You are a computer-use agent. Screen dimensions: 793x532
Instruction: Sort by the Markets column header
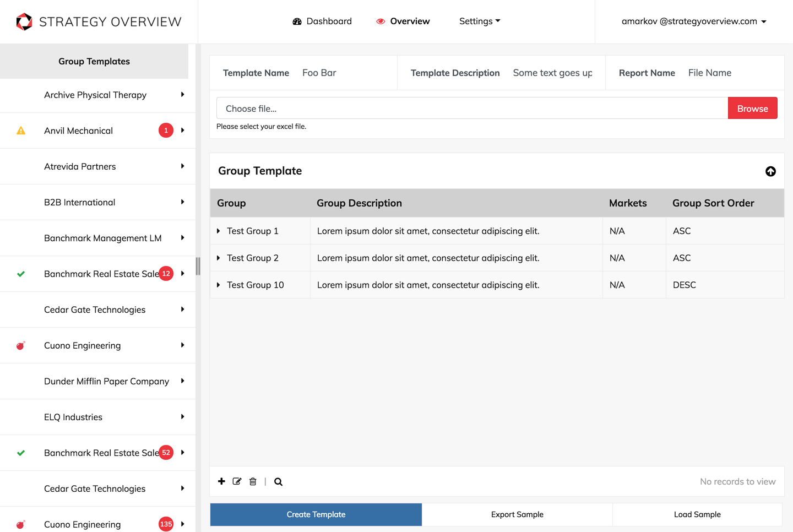coord(628,203)
